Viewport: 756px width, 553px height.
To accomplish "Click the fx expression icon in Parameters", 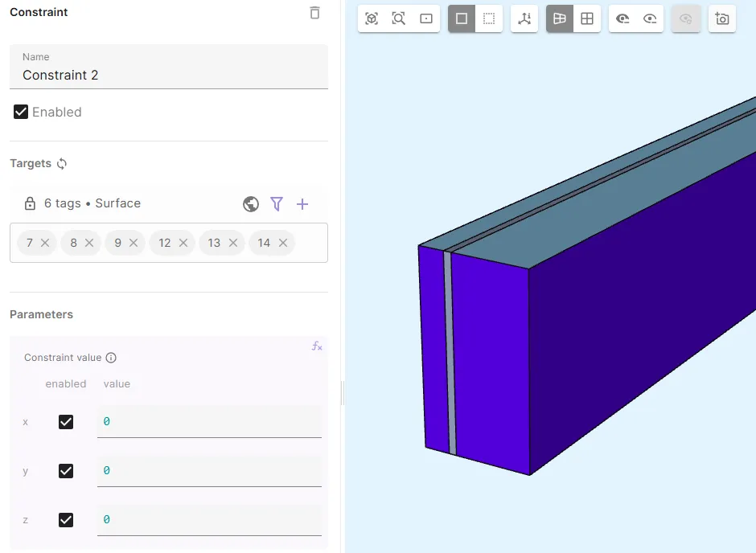I will [x=317, y=346].
